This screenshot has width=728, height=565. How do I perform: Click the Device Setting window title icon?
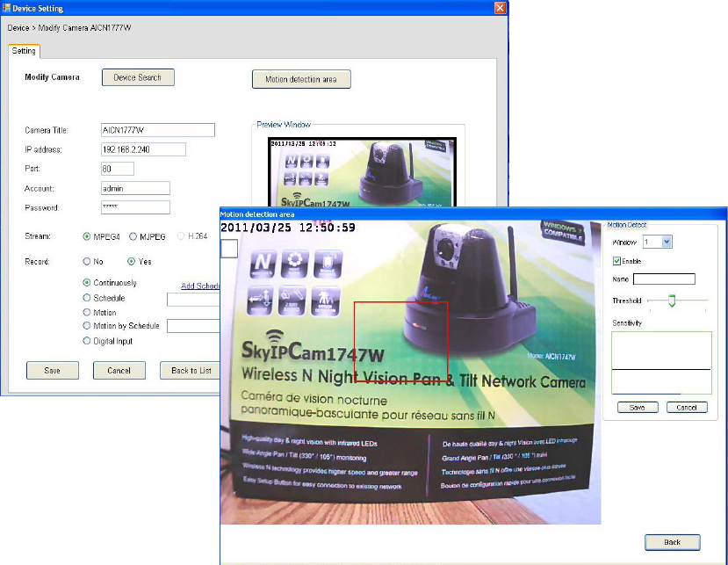click(x=6, y=7)
